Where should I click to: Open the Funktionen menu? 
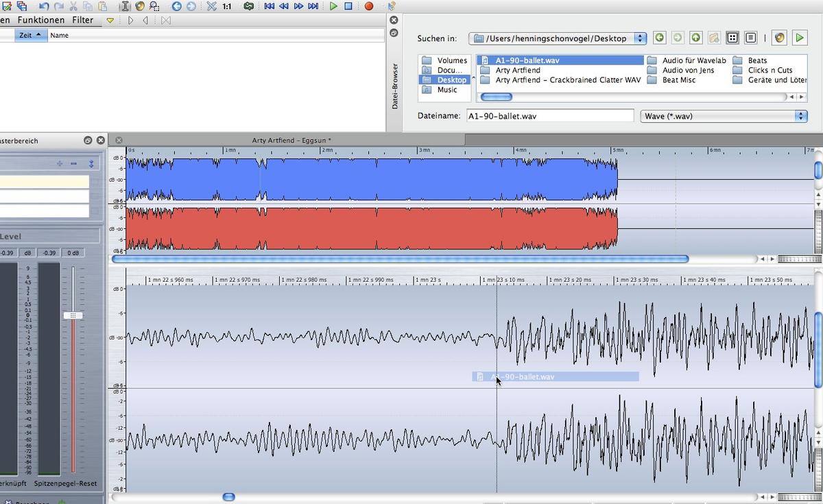pos(41,21)
